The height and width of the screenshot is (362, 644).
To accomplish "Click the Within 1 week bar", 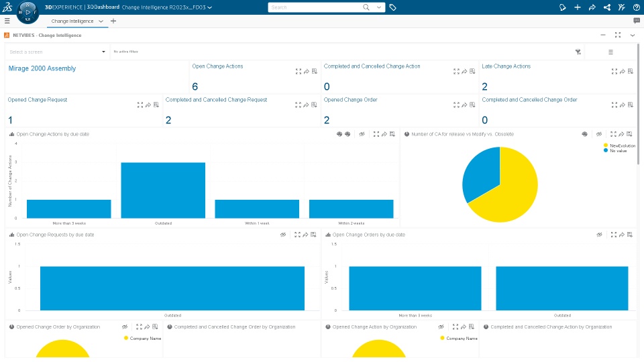I will click(257, 209).
